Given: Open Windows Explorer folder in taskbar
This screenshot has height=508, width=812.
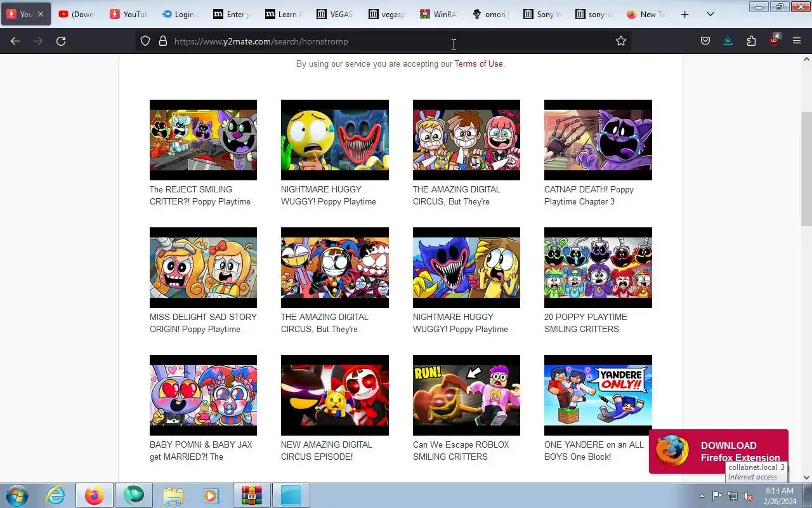Looking at the screenshot, I should click(x=173, y=495).
